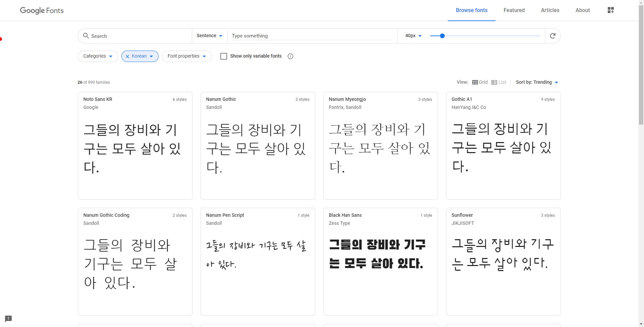
Task: Reset all filters with the refresh icon
Action: 553,36
